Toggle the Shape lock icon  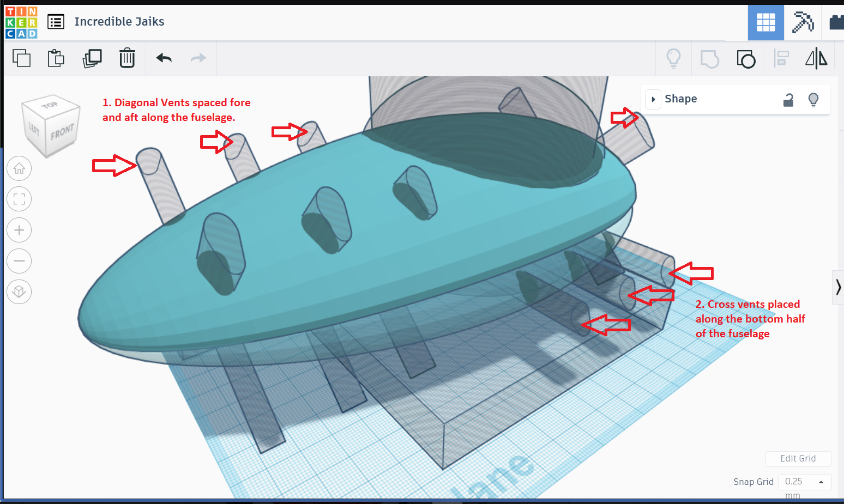[788, 100]
